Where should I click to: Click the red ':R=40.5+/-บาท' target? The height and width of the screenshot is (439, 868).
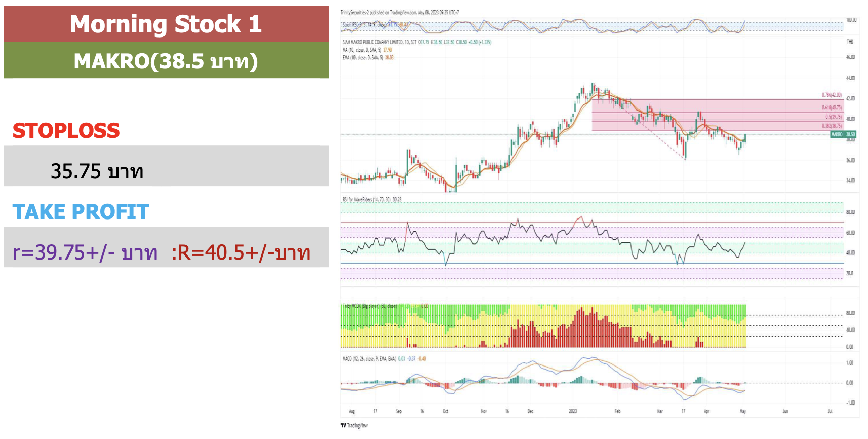tap(241, 252)
